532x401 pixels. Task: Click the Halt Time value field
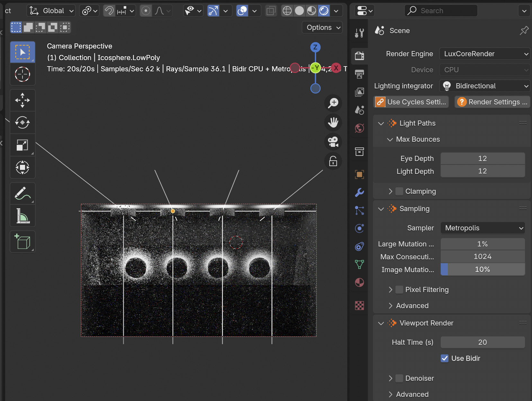483,342
